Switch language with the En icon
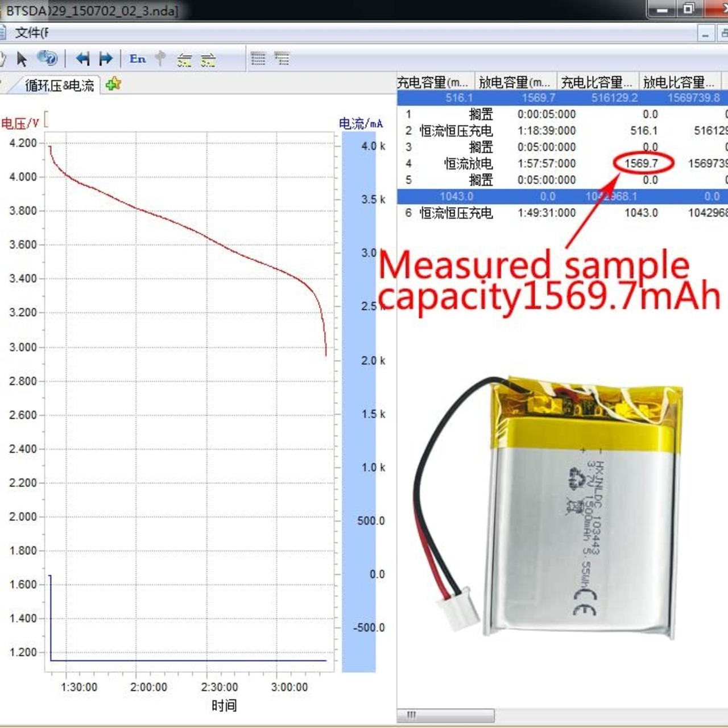The image size is (728, 728). point(138,59)
